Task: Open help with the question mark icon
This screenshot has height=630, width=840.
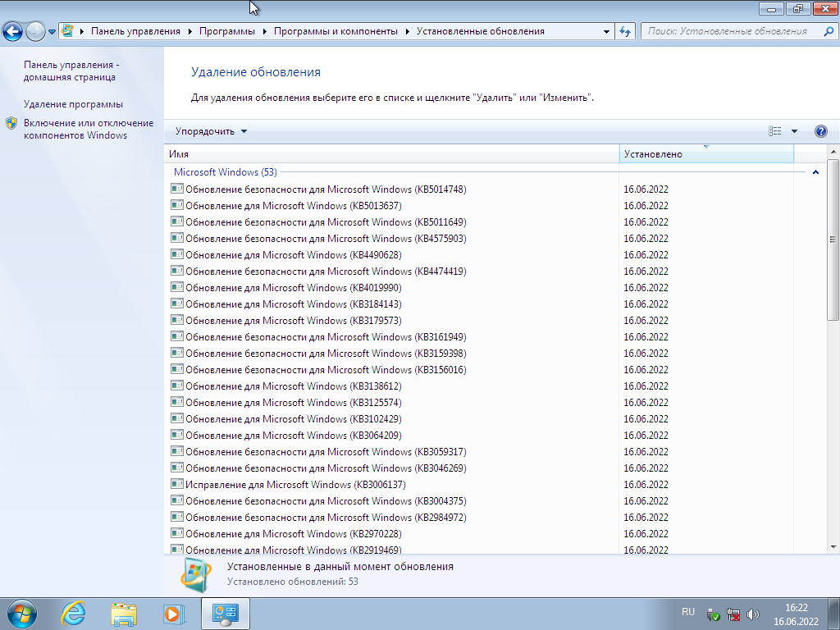Action: click(x=820, y=131)
